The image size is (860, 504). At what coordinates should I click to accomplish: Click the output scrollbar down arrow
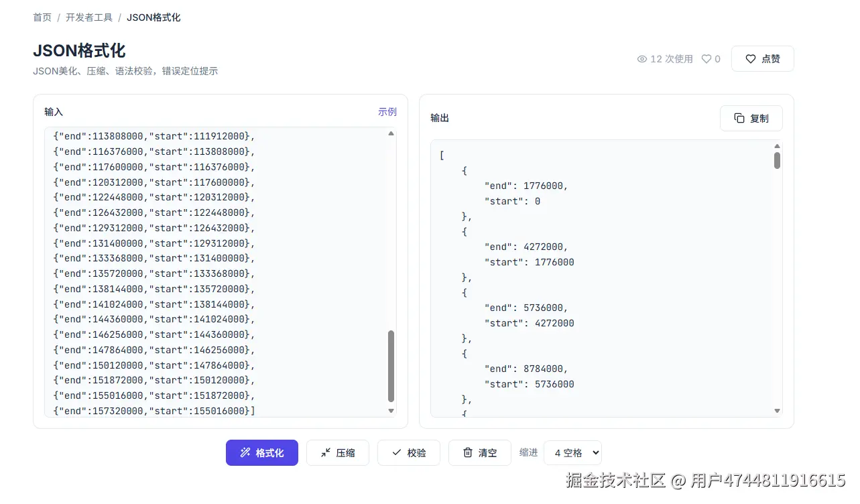pos(778,410)
